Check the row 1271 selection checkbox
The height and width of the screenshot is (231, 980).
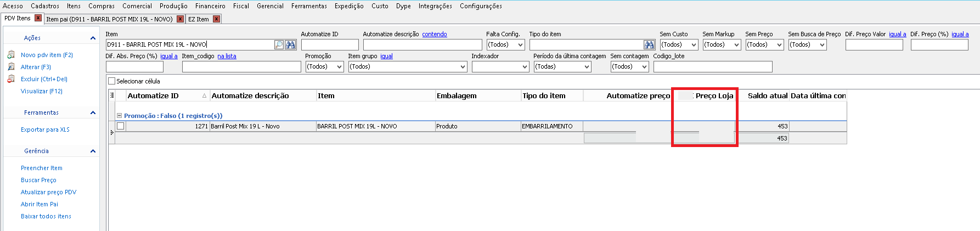tap(120, 126)
